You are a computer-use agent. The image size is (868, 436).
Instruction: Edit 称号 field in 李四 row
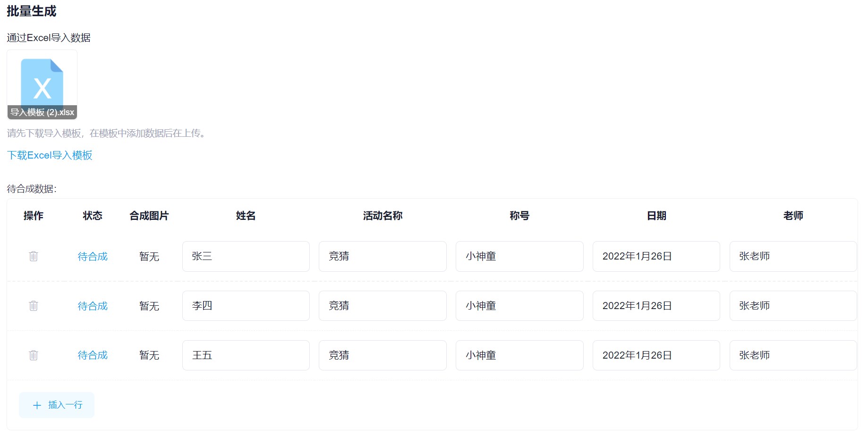tap(519, 306)
